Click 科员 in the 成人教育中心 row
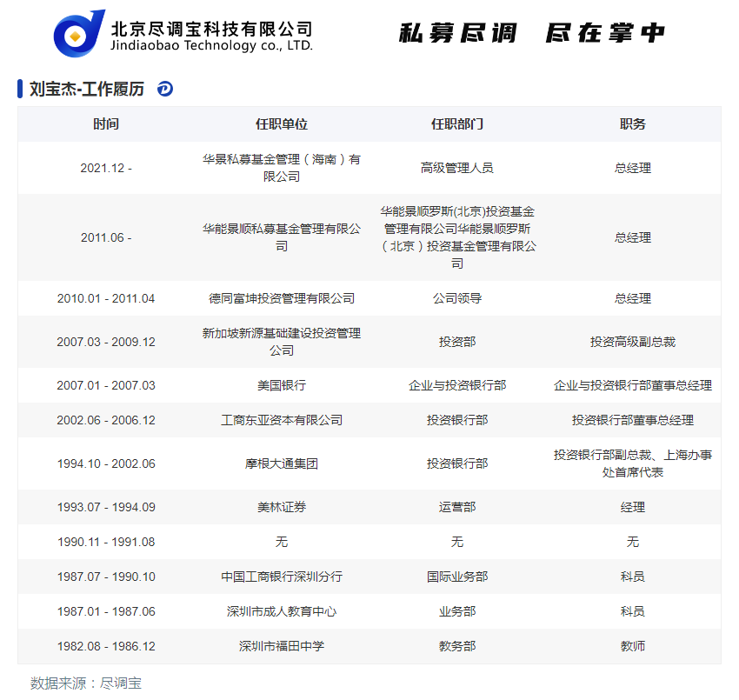Screen dimensions: 739x700 [632, 611]
